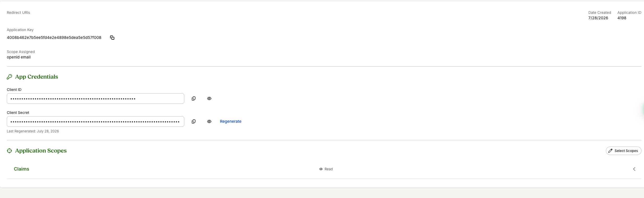This screenshot has height=198, width=644.
Task: Click the Application Scopes heading
Action: point(41,151)
